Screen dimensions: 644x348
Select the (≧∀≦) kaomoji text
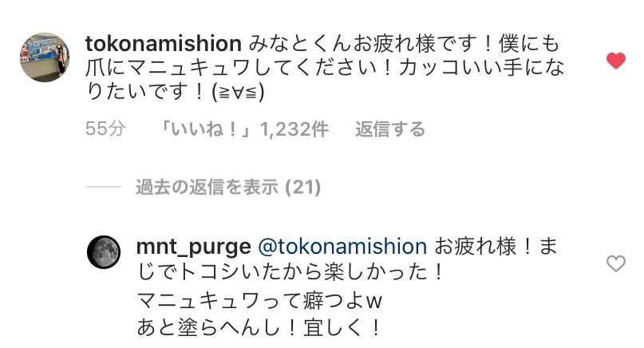pos(239,92)
